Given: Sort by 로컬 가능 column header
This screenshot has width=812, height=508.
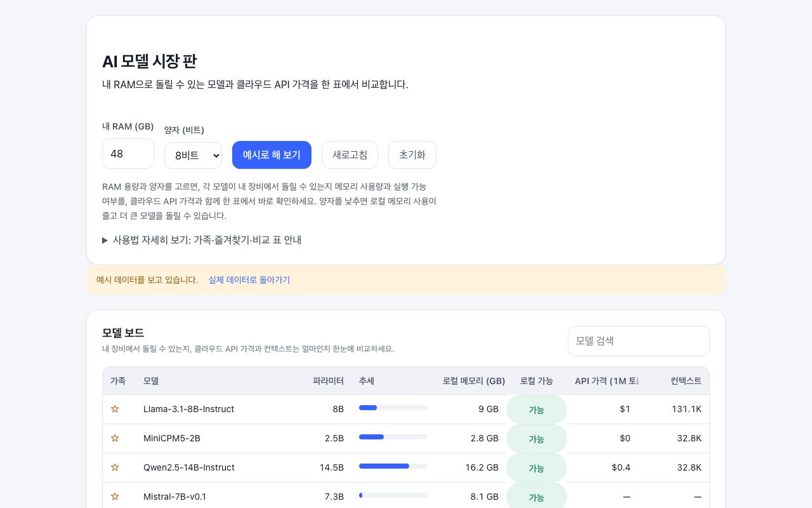Looking at the screenshot, I should click(537, 381).
